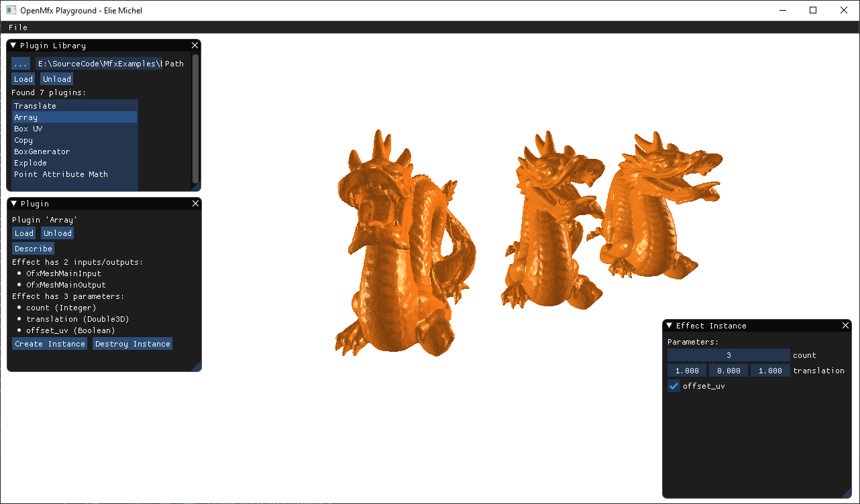The height and width of the screenshot is (504, 860).
Task: Click the Plugin panel resize grip
Action: click(197, 367)
